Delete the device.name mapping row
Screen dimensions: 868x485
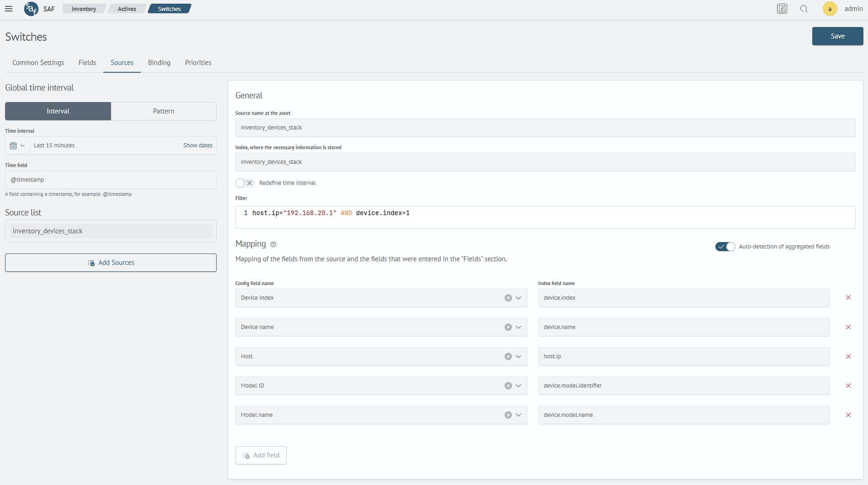coord(848,327)
